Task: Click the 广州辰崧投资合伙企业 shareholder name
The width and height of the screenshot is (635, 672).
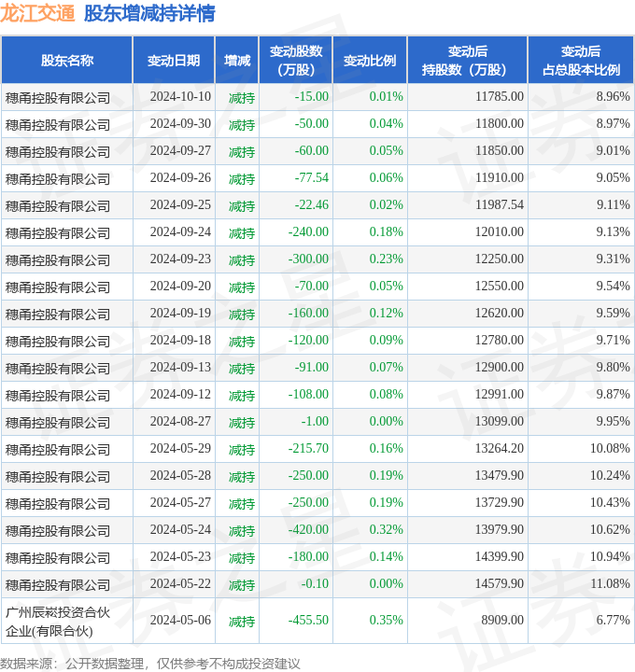Action: coord(58,621)
